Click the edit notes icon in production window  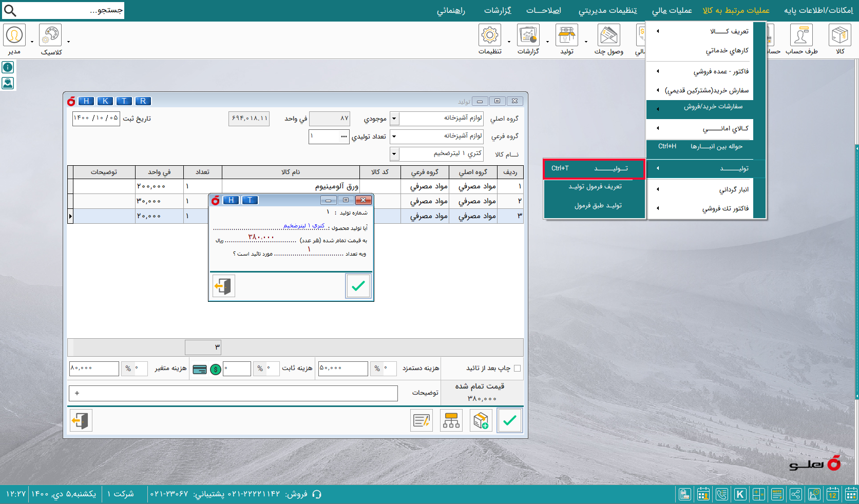point(422,421)
